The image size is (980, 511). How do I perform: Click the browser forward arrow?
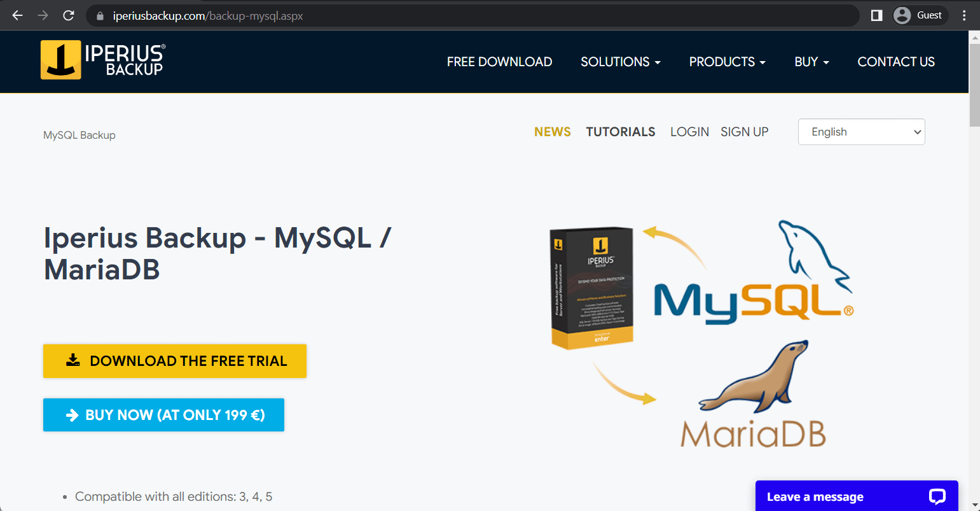pos(42,15)
